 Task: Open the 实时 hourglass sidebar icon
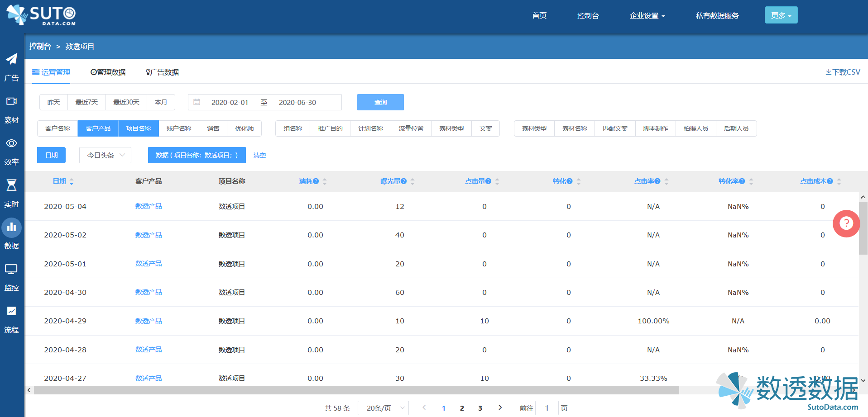pos(12,185)
